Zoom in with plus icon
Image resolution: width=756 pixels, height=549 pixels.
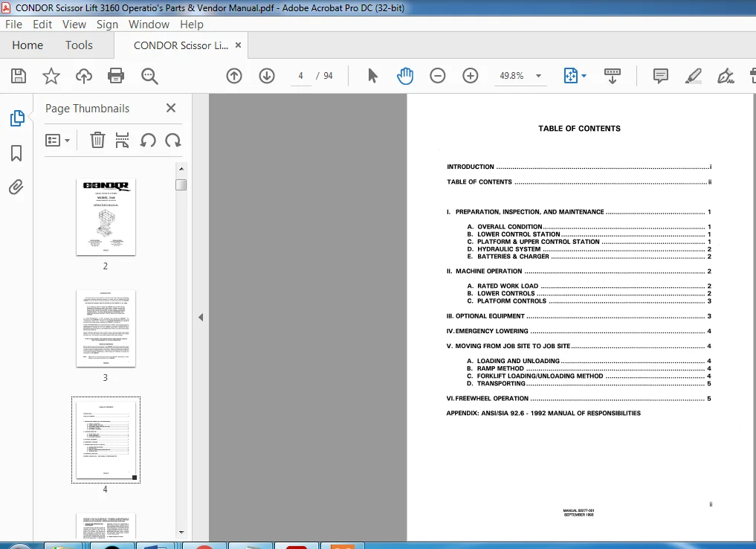coord(471,76)
